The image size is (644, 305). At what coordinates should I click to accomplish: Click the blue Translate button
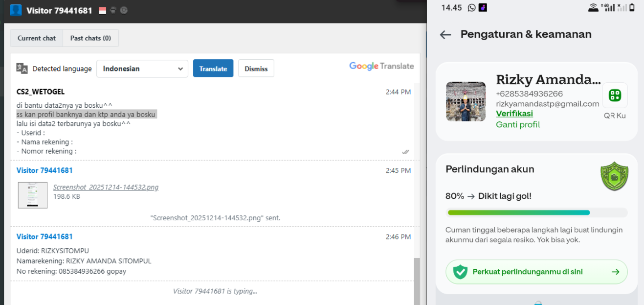coord(213,69)
